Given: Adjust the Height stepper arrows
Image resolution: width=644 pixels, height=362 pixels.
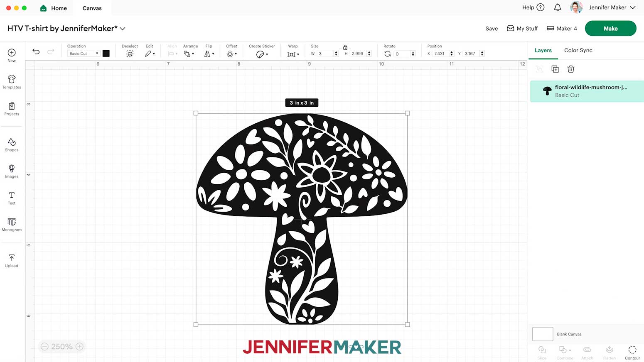Looking at the screenshot, I should pyautogui.click(x=369, y=54).
